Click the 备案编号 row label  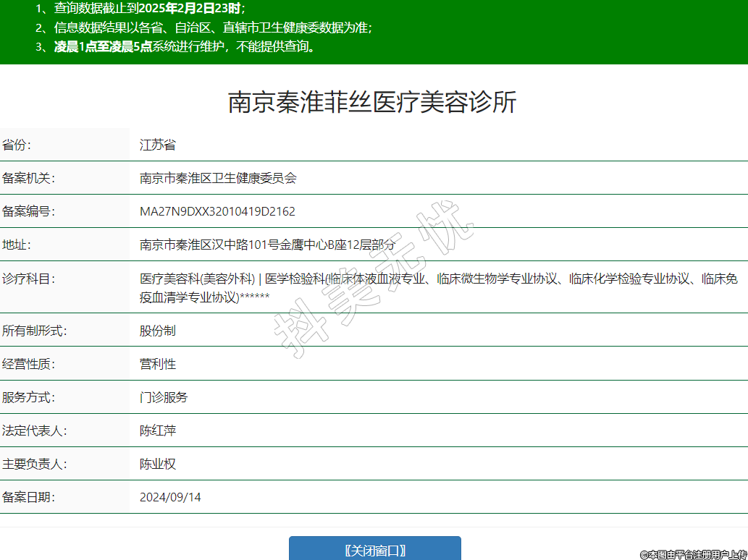(x=29, y=211)
